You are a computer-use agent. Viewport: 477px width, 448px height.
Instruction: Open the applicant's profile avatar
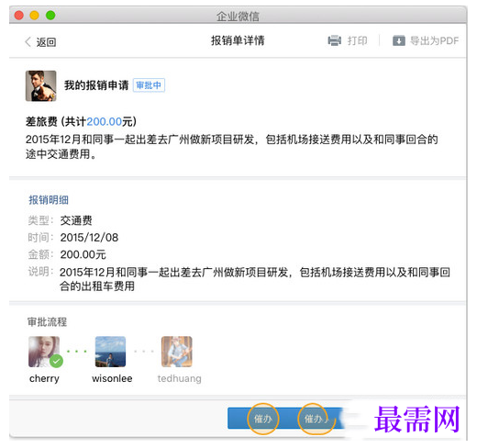[41, 85]
